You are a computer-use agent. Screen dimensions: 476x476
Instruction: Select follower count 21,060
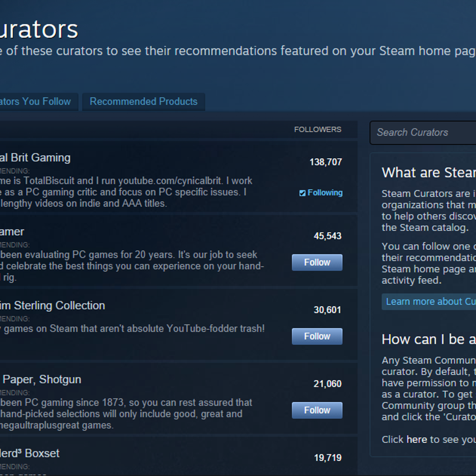(328, 384)
